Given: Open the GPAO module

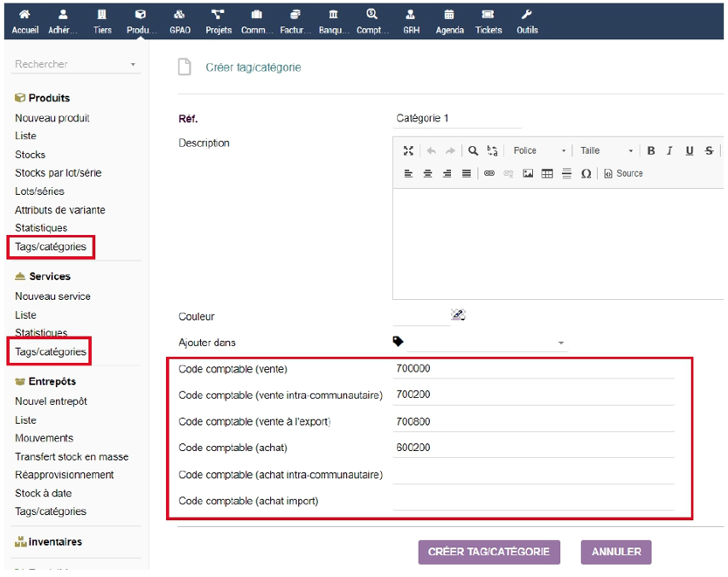Looking at the screenshot, I should pyautogui.click(x=180, y=22).
